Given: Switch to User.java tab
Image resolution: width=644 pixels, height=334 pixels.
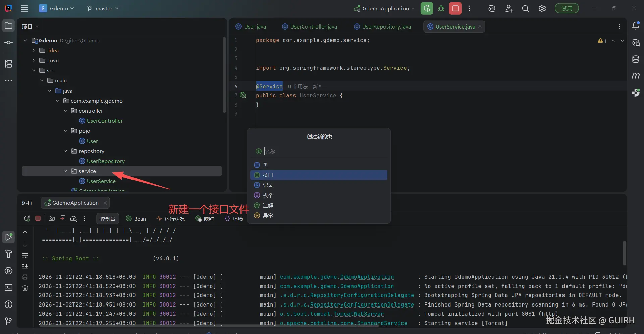Looking at the screenshot, I should (x=251, y=26).
